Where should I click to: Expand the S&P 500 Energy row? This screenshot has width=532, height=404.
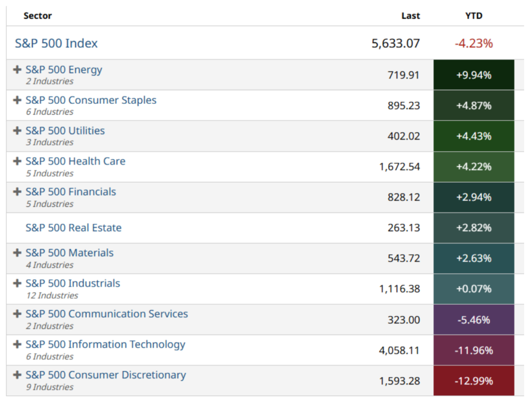tap(17, 70)
